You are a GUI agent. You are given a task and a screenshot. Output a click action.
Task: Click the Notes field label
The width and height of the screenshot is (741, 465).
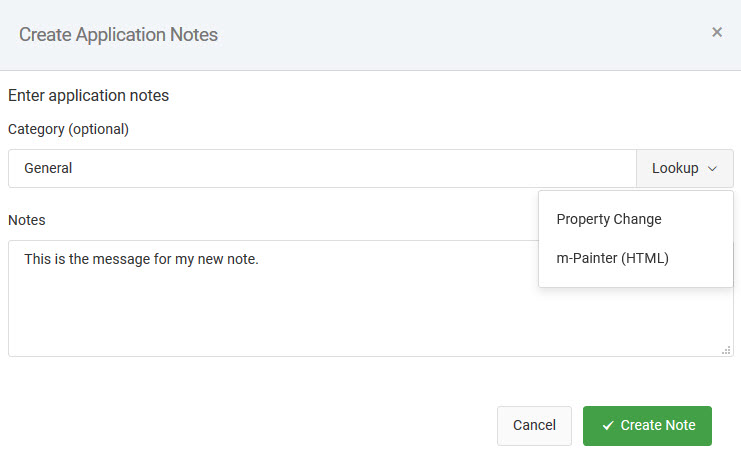point(27,220)
